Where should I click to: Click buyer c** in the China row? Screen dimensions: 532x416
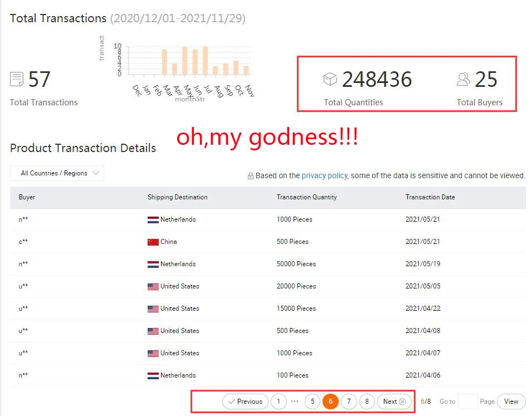pyautogui.click(x=23, y=242)
